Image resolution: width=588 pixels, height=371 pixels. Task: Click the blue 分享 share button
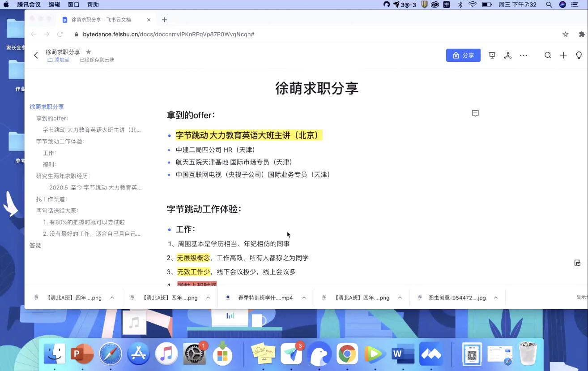pyautogui.click(x=463, y=55)
